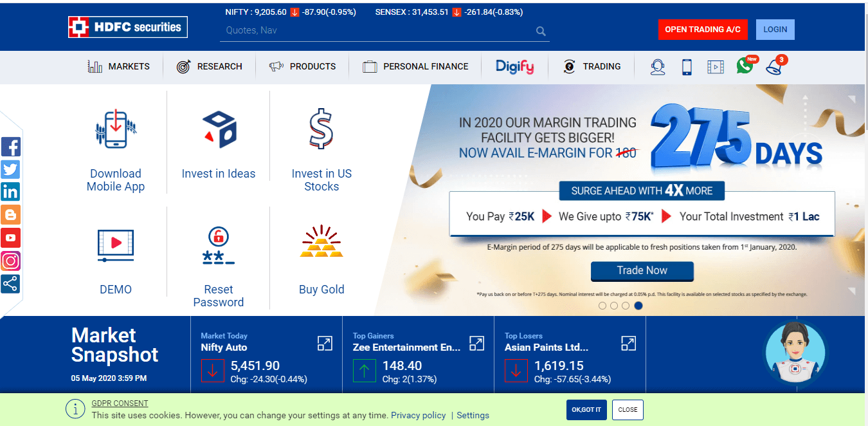Click the Trade Now button

(642, 271)
